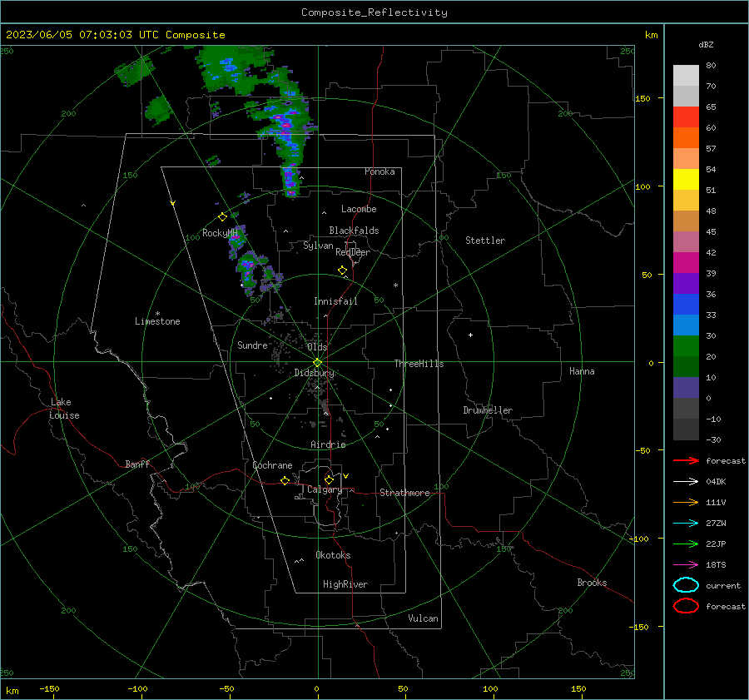Click the Okotoks town label

pos(333,555)
